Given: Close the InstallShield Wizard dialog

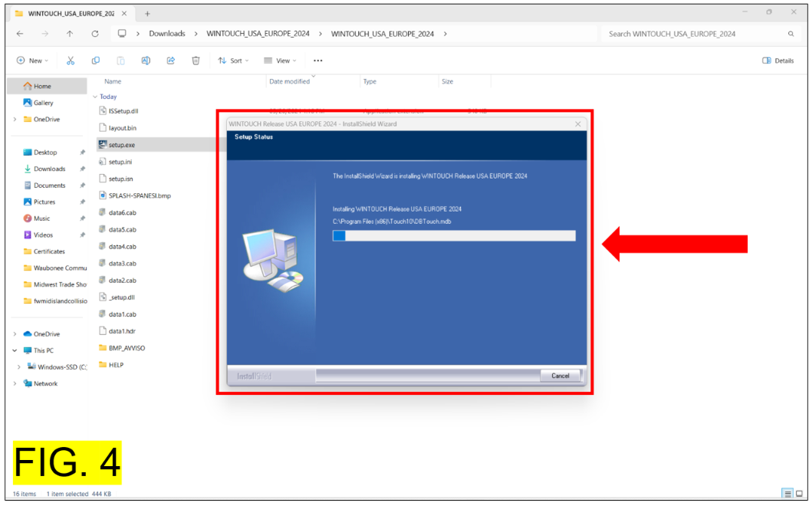Looking at the screenshot, I should [578, 123].
